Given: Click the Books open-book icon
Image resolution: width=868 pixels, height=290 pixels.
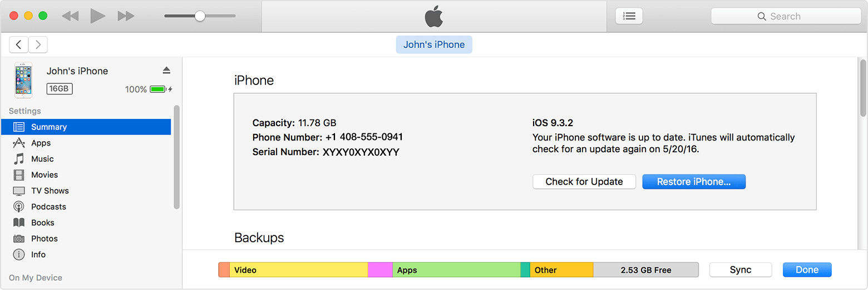Looking at the screenshot, I should pyautogui.click(x=19, y=222).
